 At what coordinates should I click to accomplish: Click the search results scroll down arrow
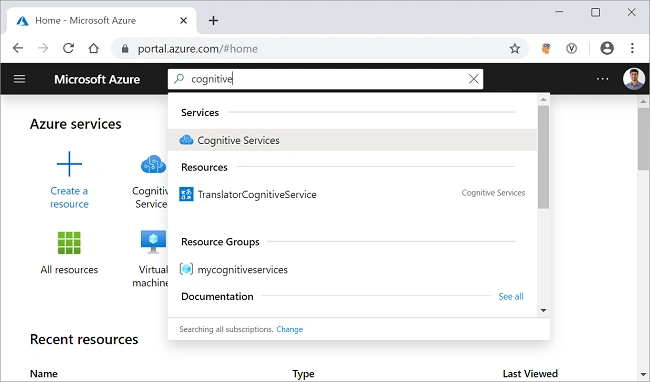[x=543, y=310]
